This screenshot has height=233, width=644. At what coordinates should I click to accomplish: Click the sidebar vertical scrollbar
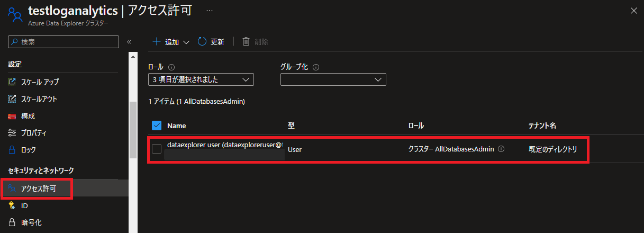133,129
